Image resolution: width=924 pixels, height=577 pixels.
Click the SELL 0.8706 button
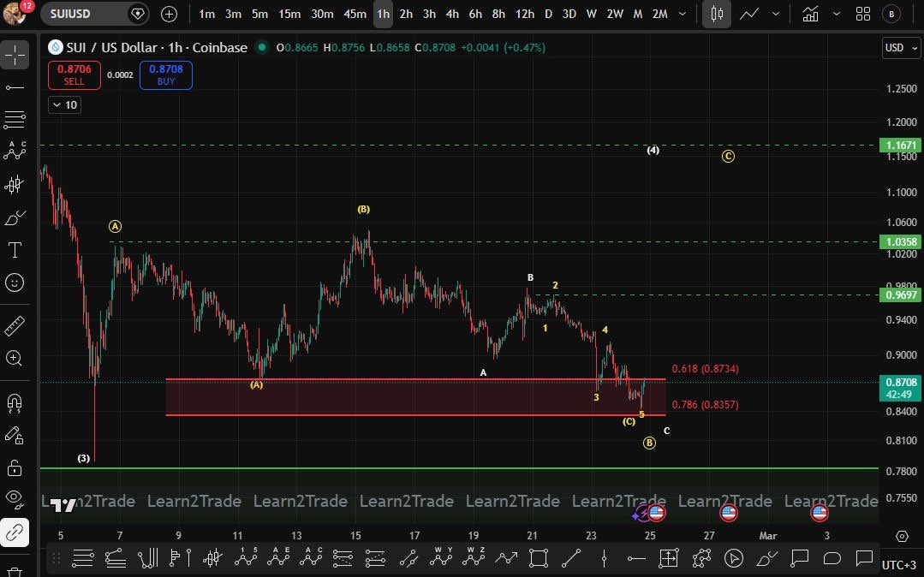[x=75, y=74]
